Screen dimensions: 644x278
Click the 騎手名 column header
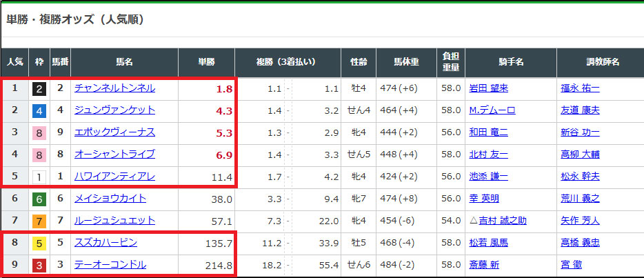[511, 62]
